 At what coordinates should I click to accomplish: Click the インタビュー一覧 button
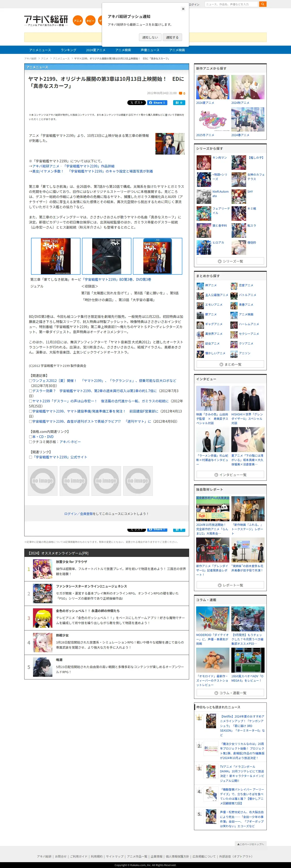230,474
